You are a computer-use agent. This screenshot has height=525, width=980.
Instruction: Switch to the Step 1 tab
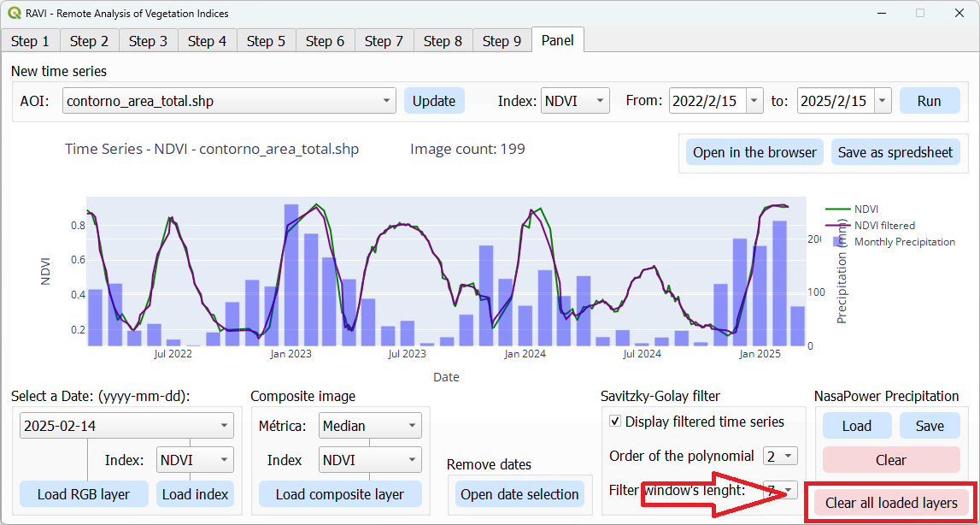click(x=30, y=41)
